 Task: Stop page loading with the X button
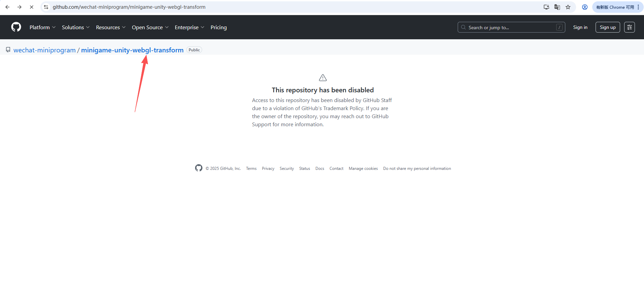(32, 7)
